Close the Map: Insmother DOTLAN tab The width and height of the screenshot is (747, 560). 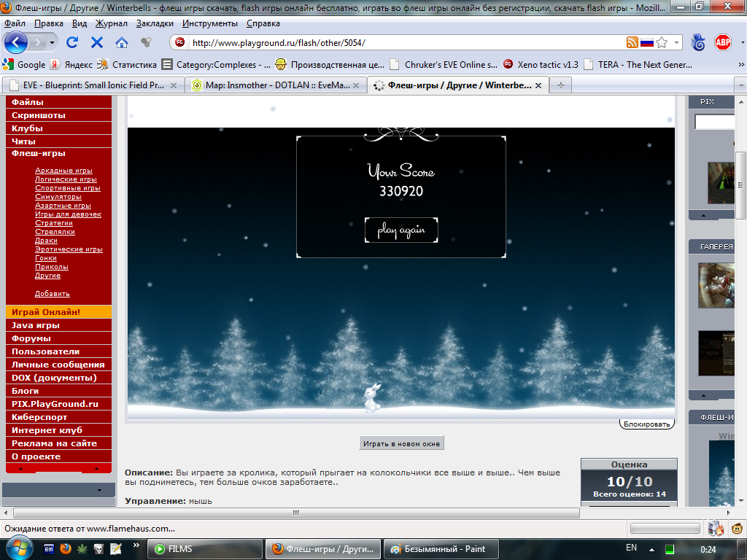(356, 86)
